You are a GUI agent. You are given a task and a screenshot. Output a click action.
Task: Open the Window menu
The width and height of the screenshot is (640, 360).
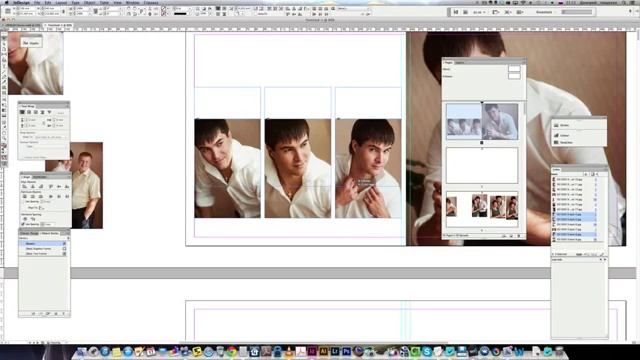132,2
